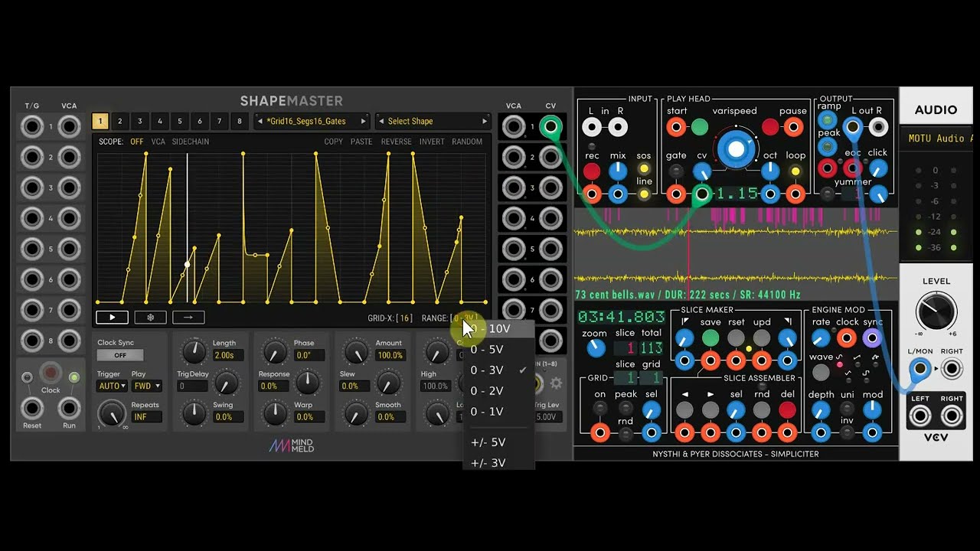980x551 pixels.
Task: Click the white L in jack in INPUT
Action: [592, 127]
